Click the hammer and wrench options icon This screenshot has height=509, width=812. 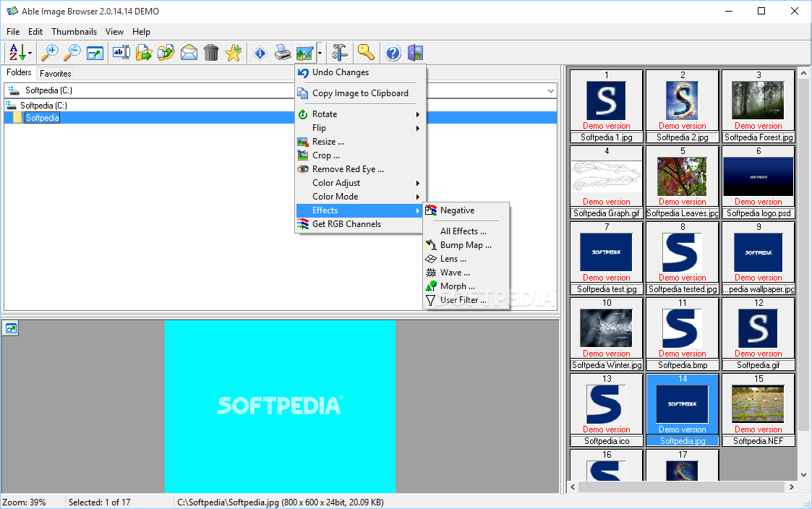[x=340, y=52]
